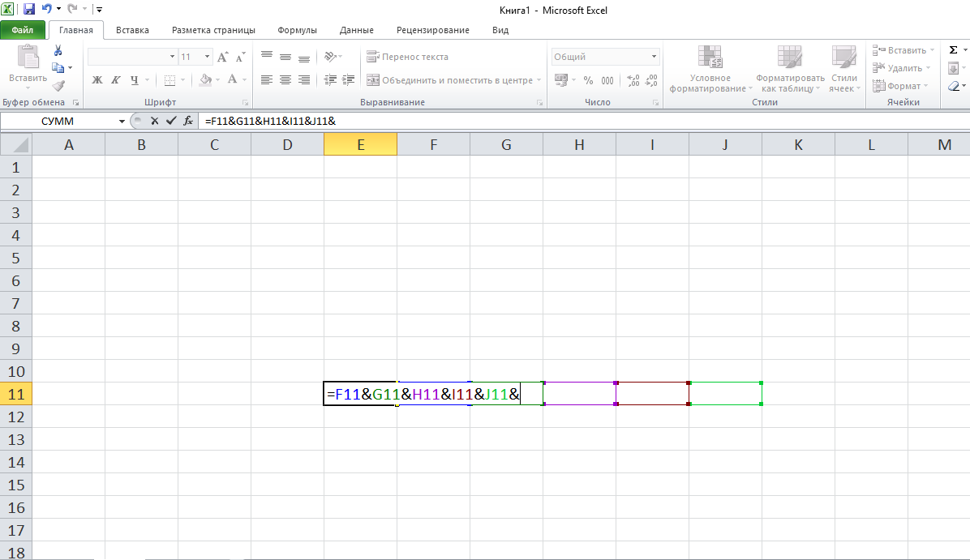This screenshot has width=970, height=560.
Task: Select row 5 header
Action: click(16, 258)
